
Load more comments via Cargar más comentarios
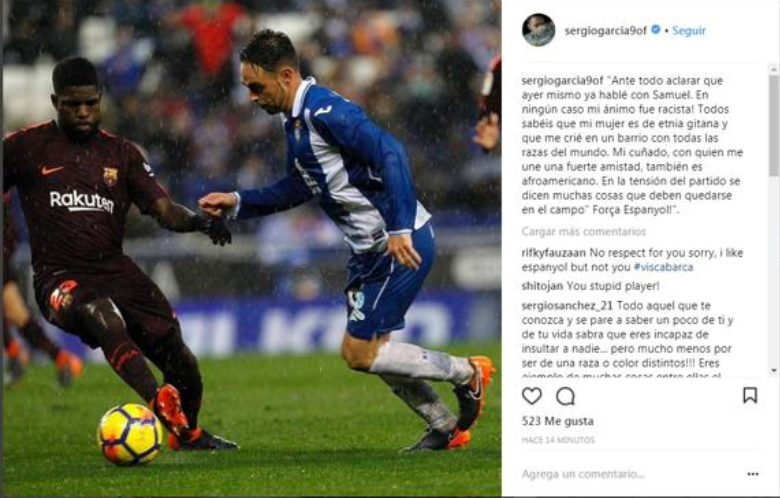tap(584, 231)
